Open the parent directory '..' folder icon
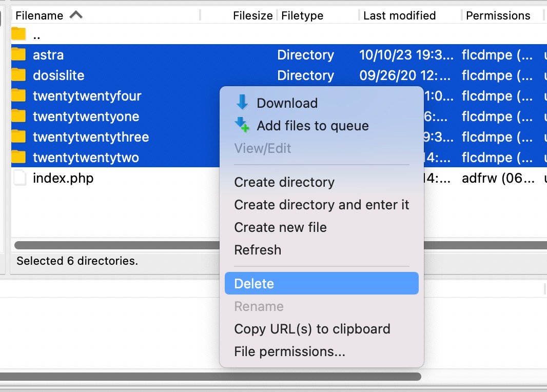Screen dimensions: 547x392 click(19, 34)
